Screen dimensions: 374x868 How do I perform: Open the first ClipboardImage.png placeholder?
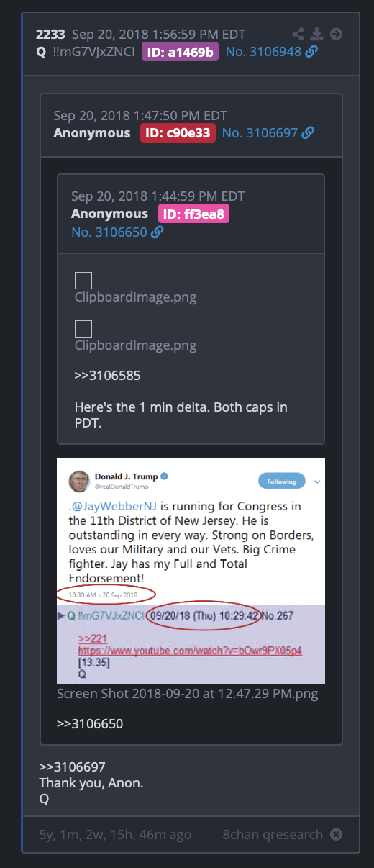(83, 281)
